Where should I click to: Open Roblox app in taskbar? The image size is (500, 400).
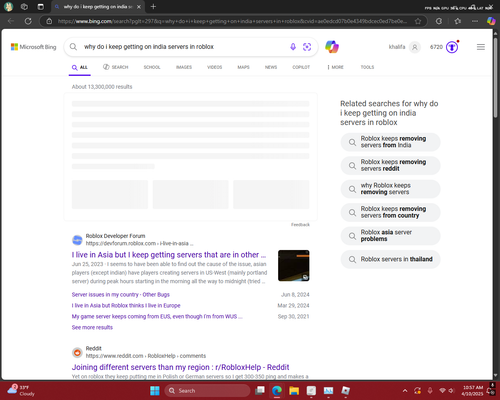(x=346, y=390)
